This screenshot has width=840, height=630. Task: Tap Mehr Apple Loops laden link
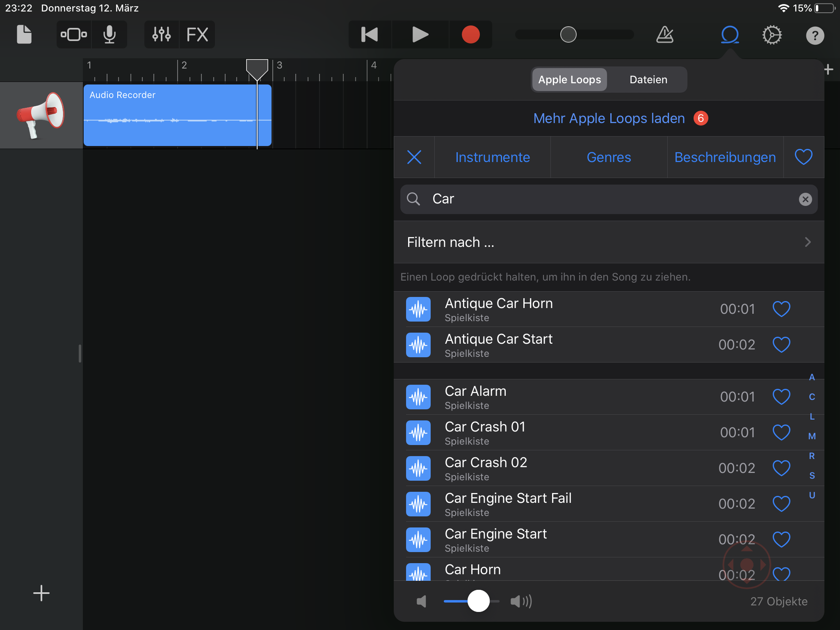[609, 118]
